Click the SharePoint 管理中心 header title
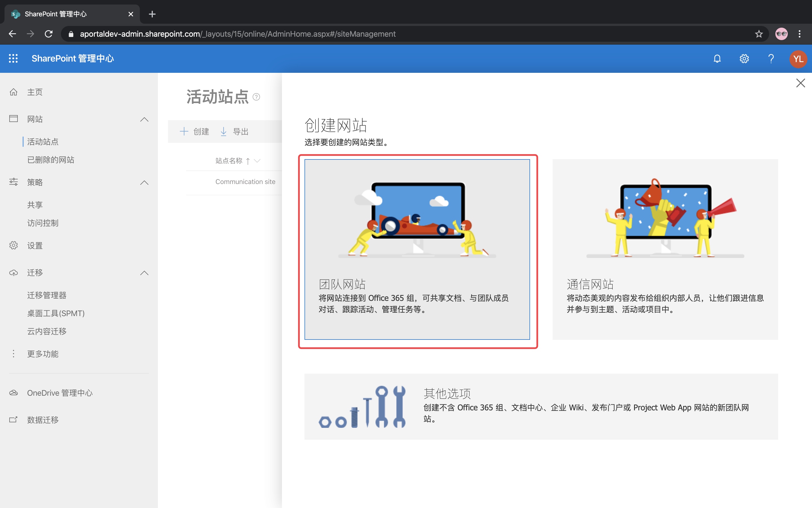 point(73,59)
